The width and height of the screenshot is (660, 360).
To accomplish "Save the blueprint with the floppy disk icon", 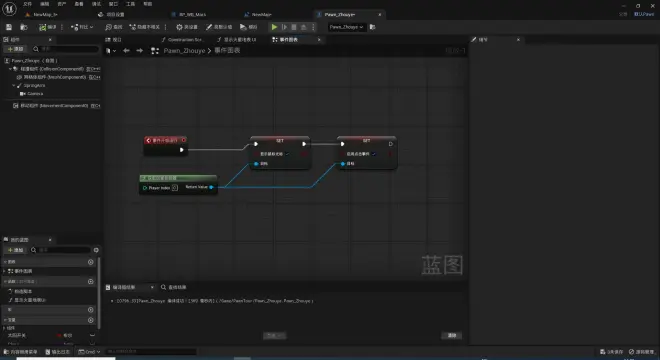I will pyautogui.click(x=9, y=27).
